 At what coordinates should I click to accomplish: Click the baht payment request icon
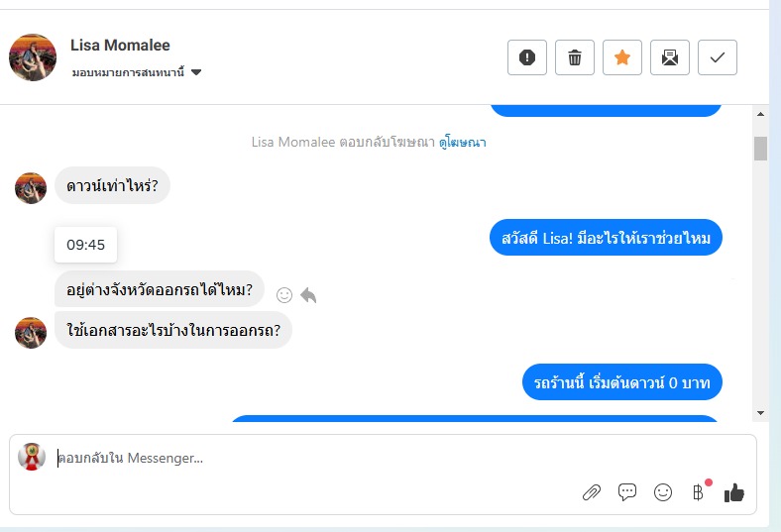coord(699,492)
